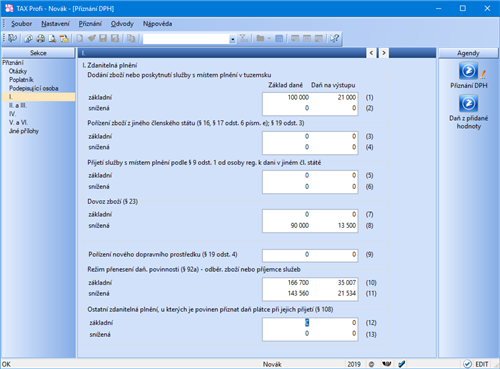The height and width of the screenshot is (369, 500).
Task: Open the folder icon dropdown arrow
Action: tap(269, 39)
